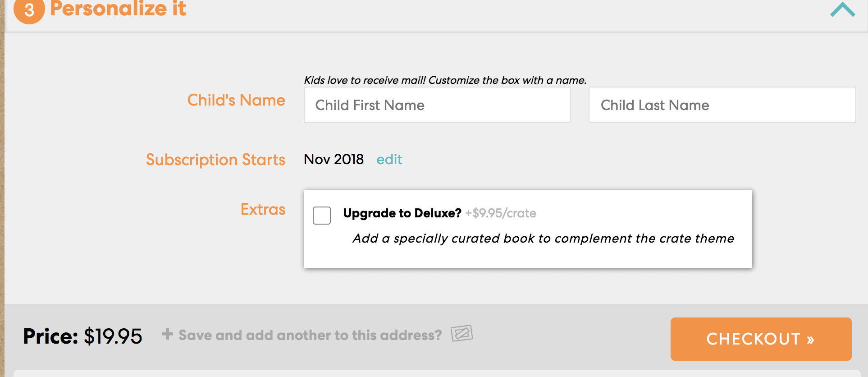Viewport: 868px width, 377px height.
Task: Focus the Child First Name field
Action: [x=437, y=105]
